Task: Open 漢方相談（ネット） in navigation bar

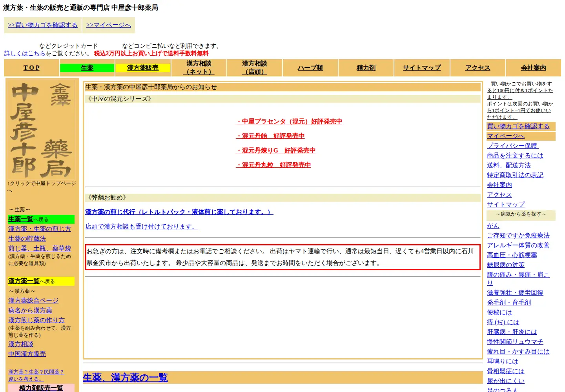Action: tap(199, 67)
